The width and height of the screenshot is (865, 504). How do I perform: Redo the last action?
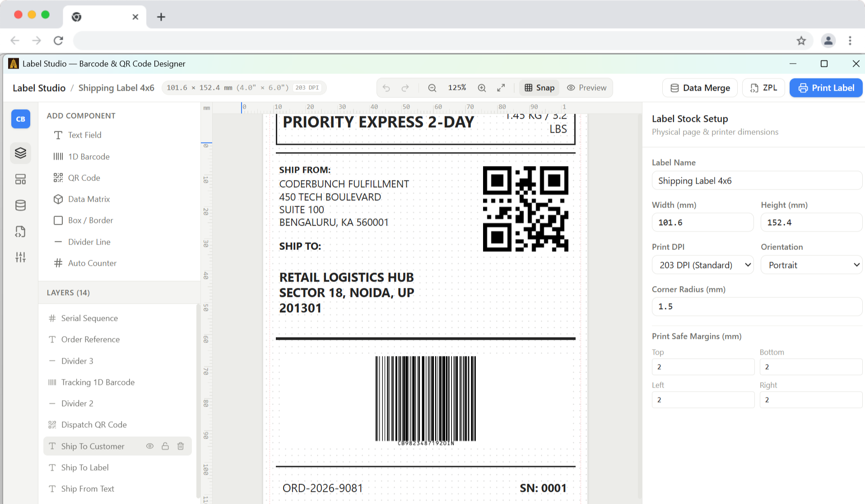(x=405, y=88)
